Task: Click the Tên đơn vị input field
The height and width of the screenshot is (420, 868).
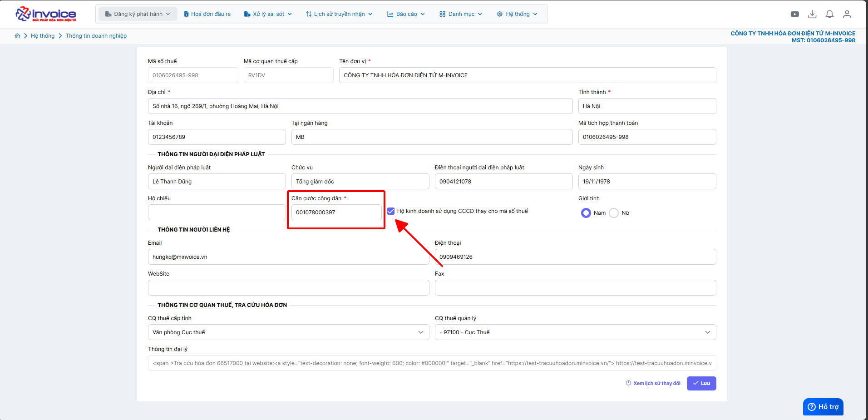Action: point(528,75)
